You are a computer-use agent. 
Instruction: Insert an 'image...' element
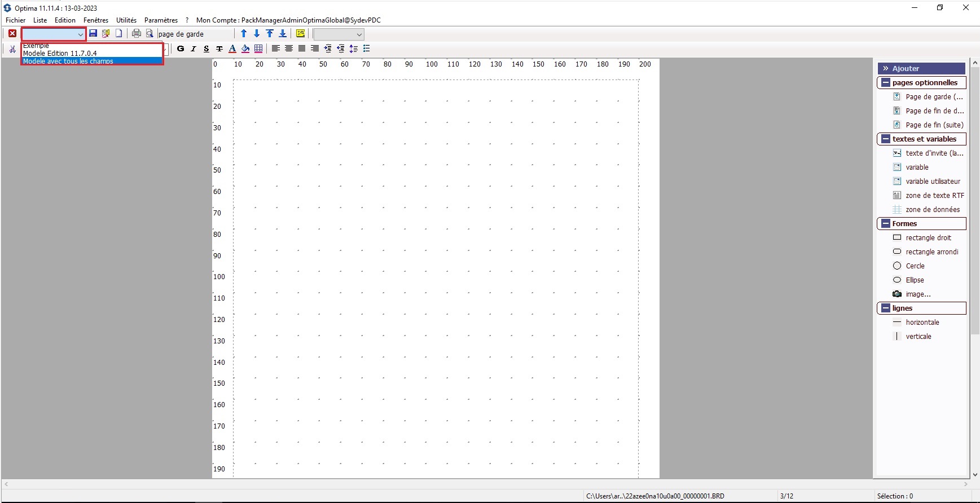tap(912, 294)
